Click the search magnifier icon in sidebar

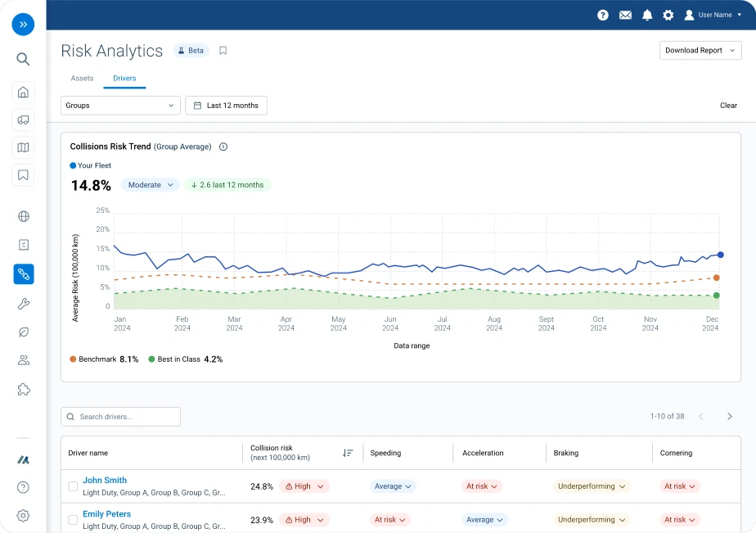(x=23, y=59)
